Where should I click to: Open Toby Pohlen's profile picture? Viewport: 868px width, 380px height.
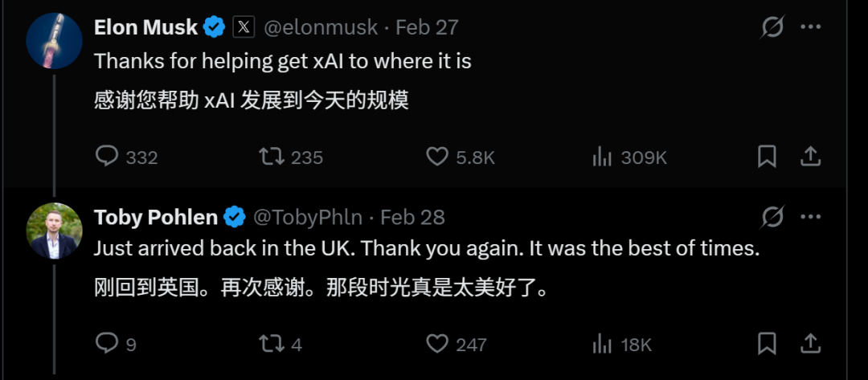point(55,231)
